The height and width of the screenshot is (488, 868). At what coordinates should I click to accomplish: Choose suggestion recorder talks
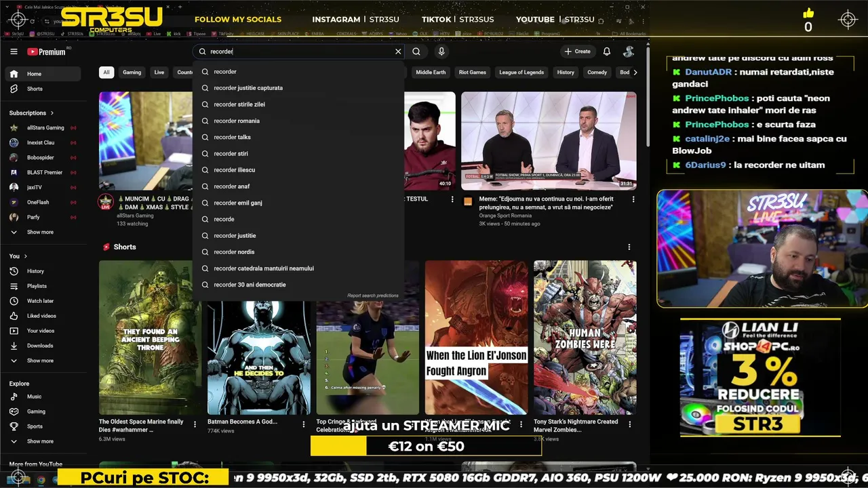point(298,137)
